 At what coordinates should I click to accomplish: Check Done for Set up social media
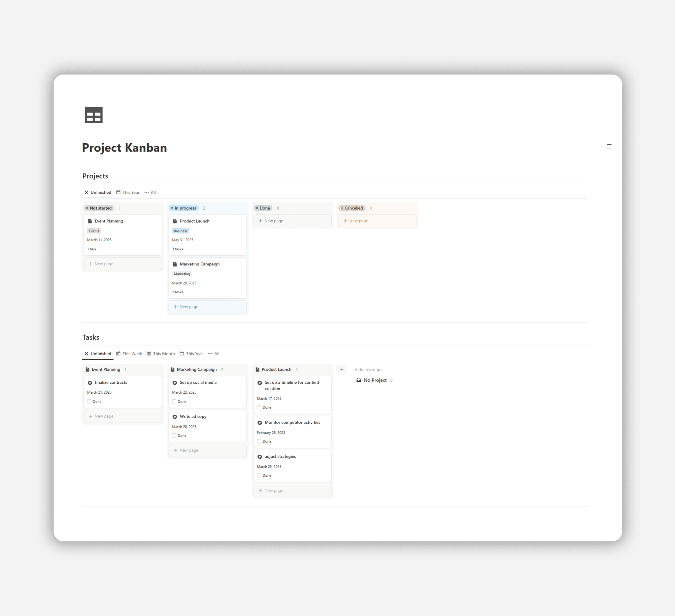point(174,401)
